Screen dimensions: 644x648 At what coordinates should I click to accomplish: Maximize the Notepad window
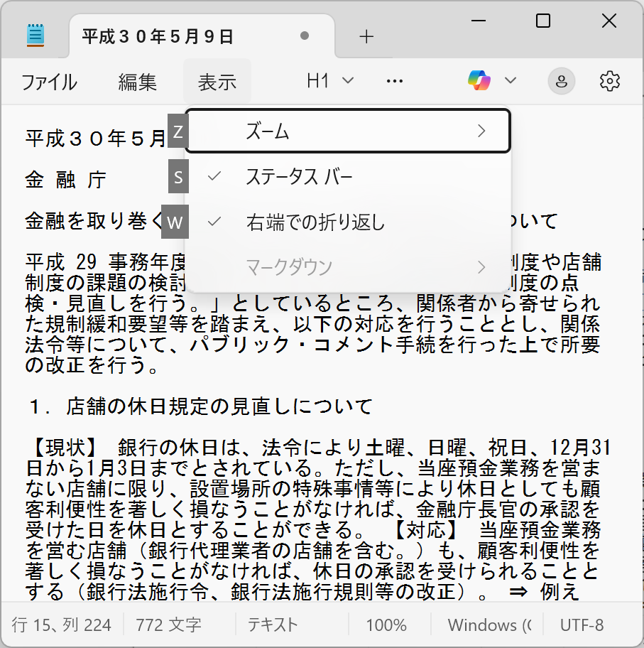click(543, 21)
